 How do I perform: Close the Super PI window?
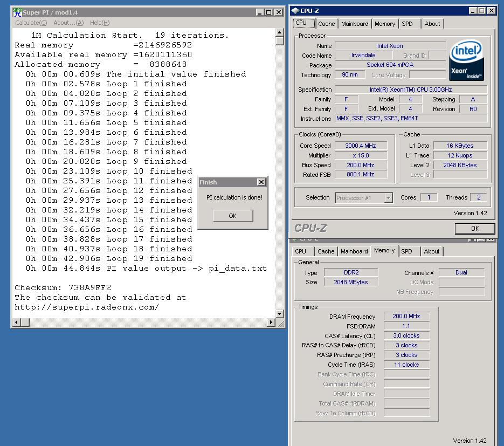(279, 12)
